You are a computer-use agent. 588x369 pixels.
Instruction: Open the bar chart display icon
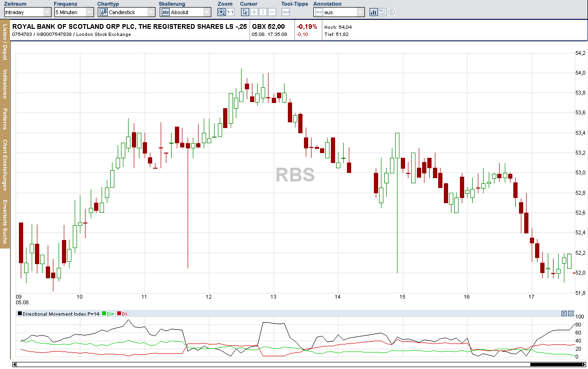pyautogui.click(x=373, y=12)
